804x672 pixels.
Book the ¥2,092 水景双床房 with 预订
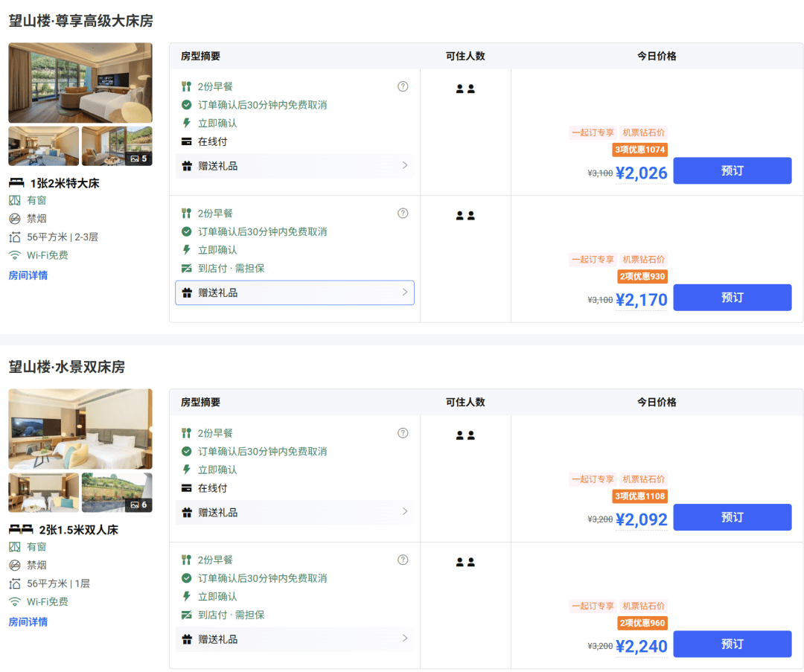(733, 517)
